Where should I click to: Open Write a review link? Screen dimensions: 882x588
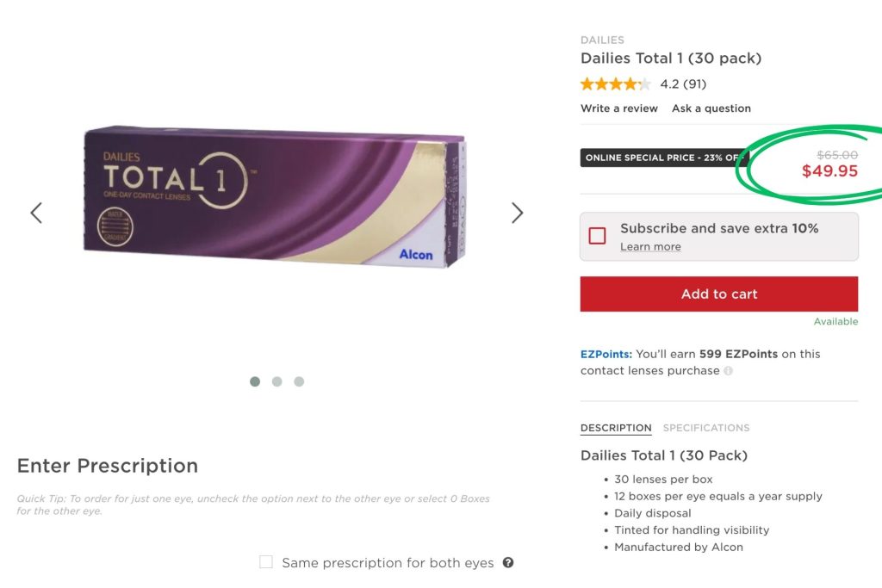[618, 108]
